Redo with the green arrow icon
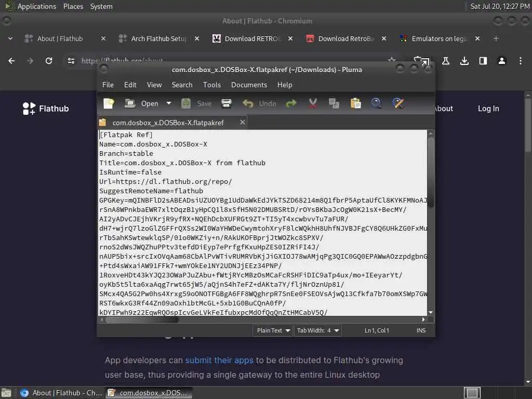Viewport: 532px width, 399px height. 291,103
